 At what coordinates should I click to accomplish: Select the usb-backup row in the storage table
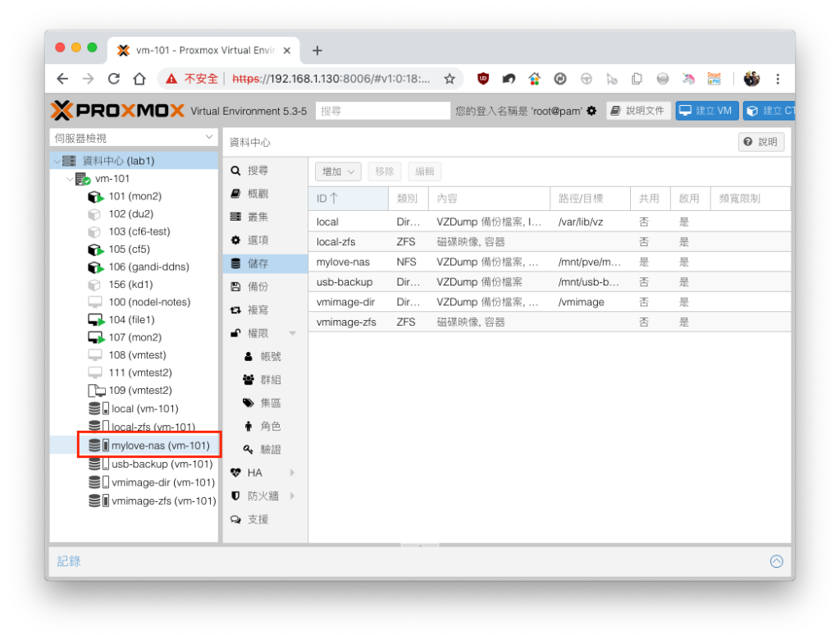click(x=550, y=282)
